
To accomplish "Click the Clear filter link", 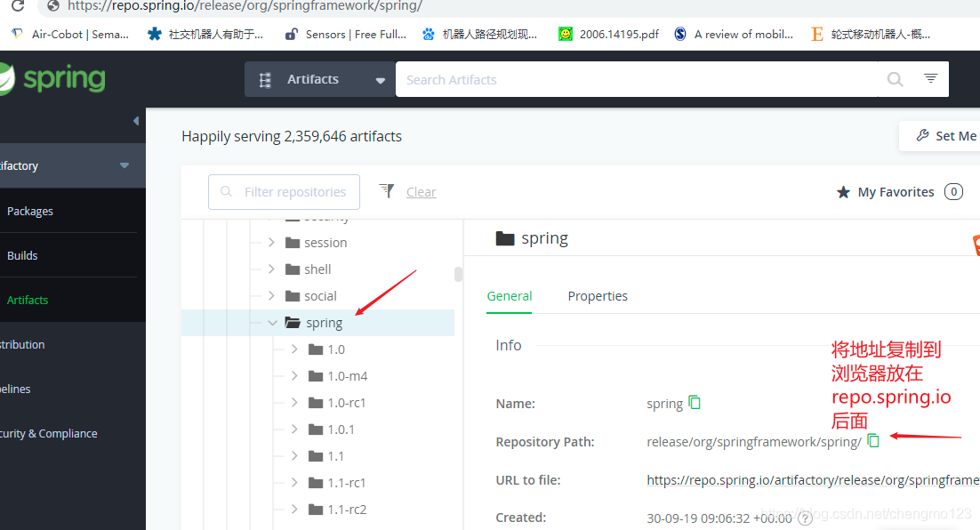I will coord(422,192).
